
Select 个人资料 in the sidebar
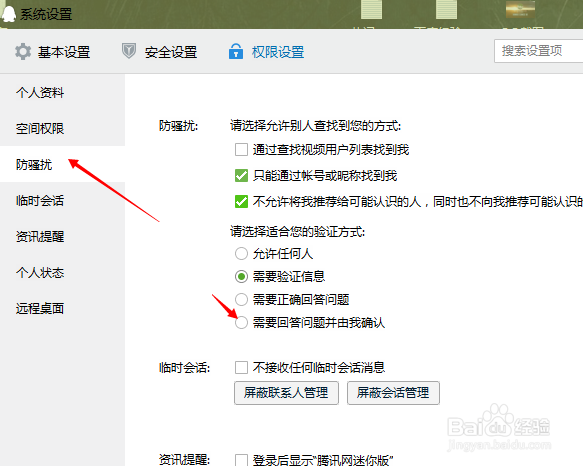62,92
